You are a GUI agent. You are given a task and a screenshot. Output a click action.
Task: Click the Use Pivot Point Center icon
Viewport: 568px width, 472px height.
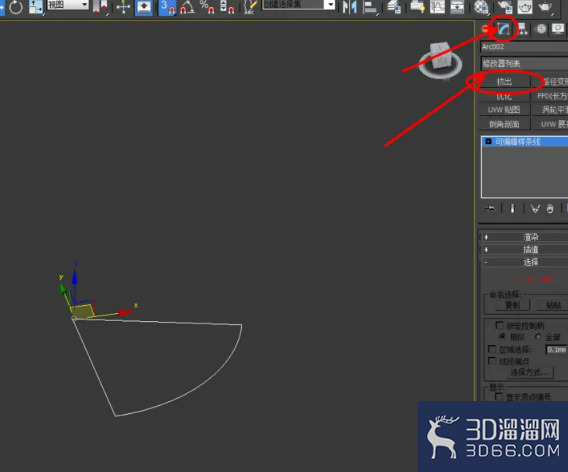100,7
